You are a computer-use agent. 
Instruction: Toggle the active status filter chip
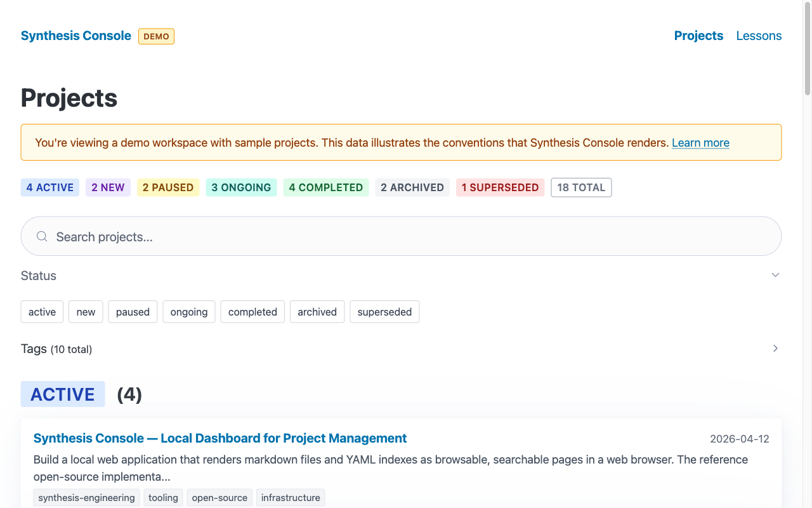(41, 312)
